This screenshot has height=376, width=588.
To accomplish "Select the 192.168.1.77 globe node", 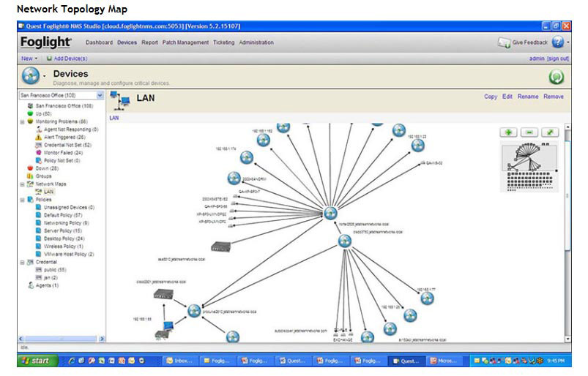I will pyautogui.click(x=427, y=298).
